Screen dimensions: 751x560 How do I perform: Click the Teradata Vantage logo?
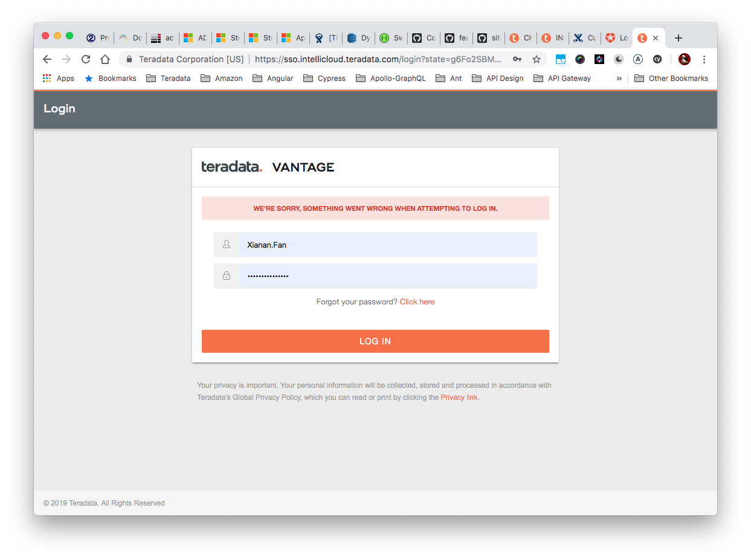[268, 167]
